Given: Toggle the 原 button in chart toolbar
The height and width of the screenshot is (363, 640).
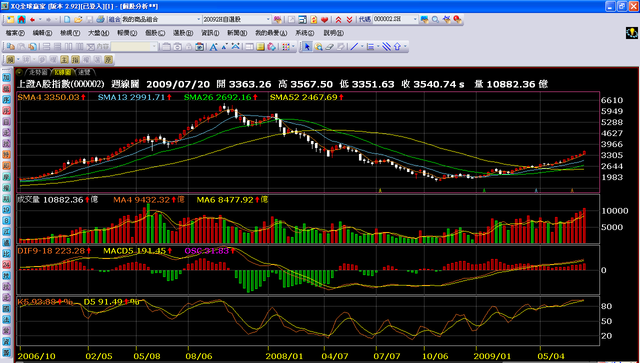Looking at the screenshot, I should tap(108, 60).
